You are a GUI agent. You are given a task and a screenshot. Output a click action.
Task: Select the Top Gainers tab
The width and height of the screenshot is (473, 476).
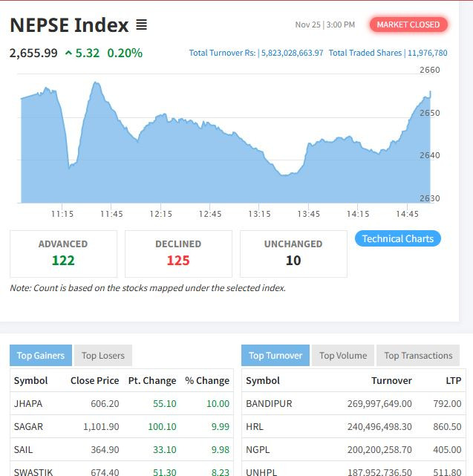pos(41,356)
